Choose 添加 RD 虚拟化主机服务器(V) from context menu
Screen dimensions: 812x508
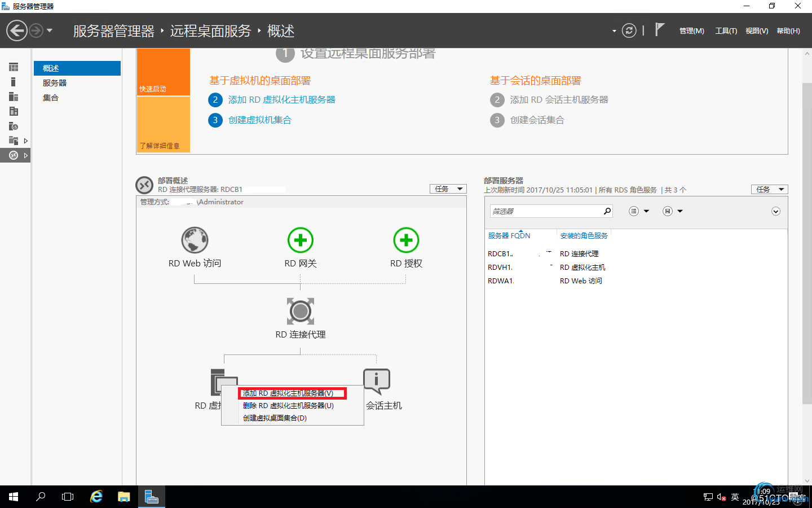point(292,393)
